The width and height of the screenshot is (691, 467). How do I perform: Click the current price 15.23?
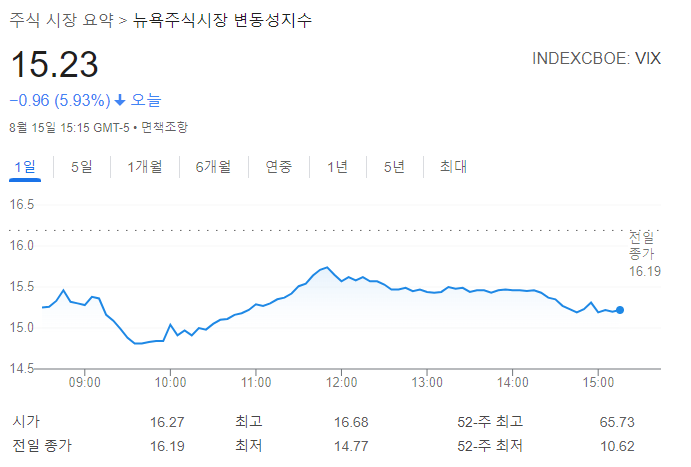point(54,65)
